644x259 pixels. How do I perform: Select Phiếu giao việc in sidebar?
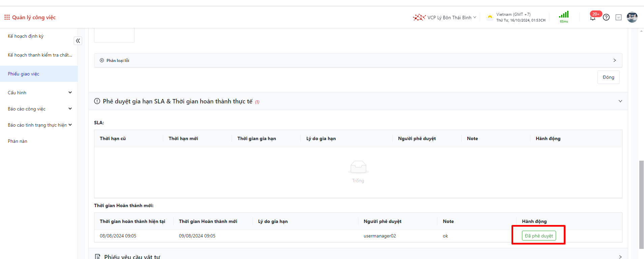pyautogui.click(x=24, y=74)
